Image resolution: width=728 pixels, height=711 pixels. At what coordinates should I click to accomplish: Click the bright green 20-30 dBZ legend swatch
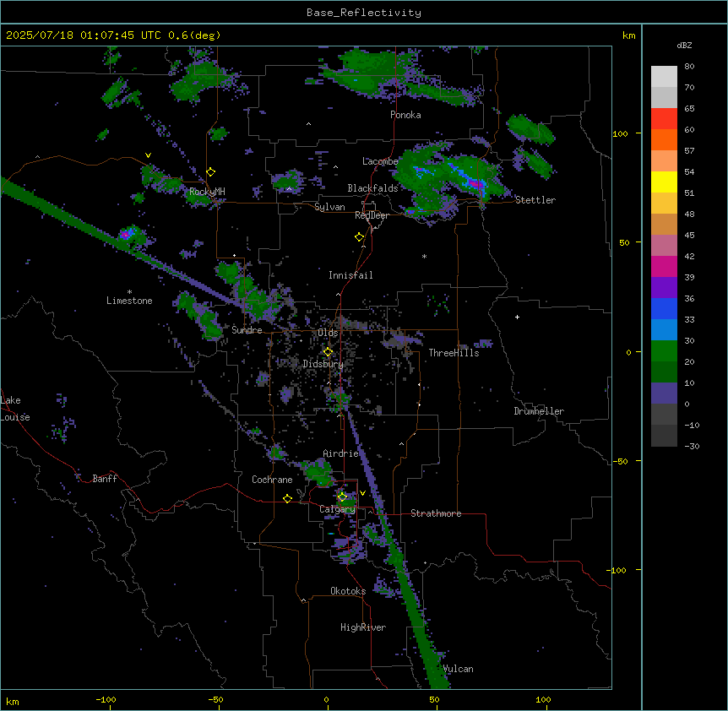click(664, 351)
